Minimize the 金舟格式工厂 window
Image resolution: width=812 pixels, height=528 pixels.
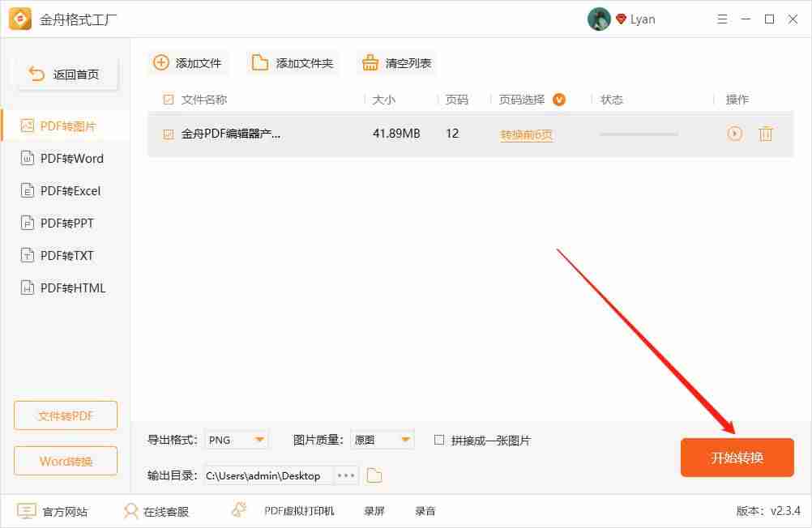746,19
